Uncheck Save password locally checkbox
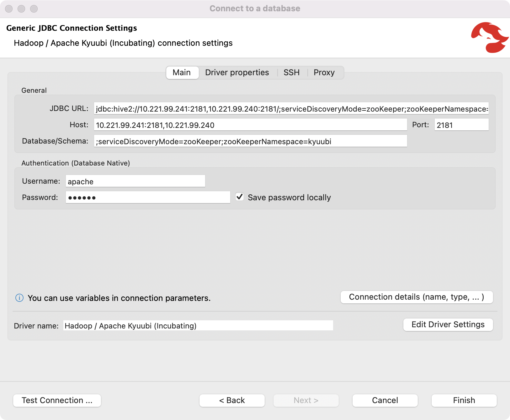The width and height of the screenshot is (510, 420). coord(240,197)
